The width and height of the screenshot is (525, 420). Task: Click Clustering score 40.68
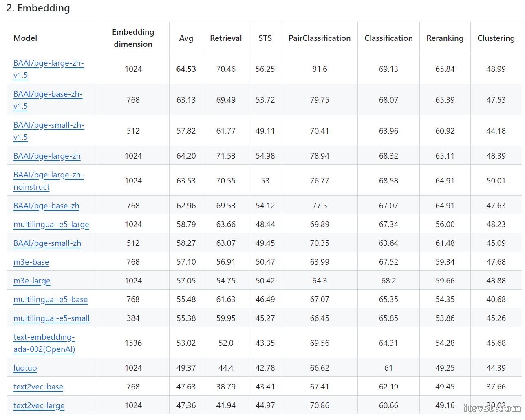pos(496,299)
